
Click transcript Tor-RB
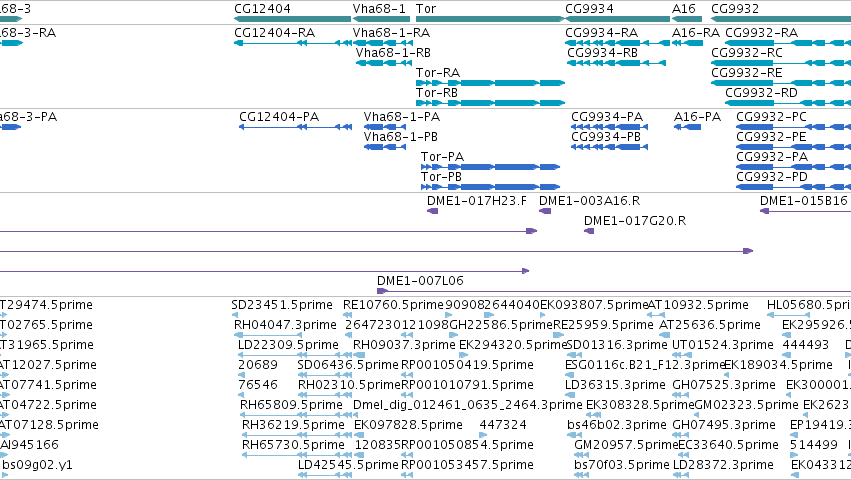pyautogui.click(x=436, y=93)
